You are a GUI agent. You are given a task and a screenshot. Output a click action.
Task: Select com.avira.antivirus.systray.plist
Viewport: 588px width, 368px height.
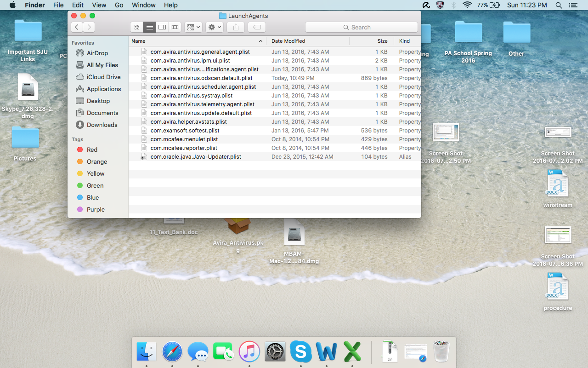[x=275, y=96]
